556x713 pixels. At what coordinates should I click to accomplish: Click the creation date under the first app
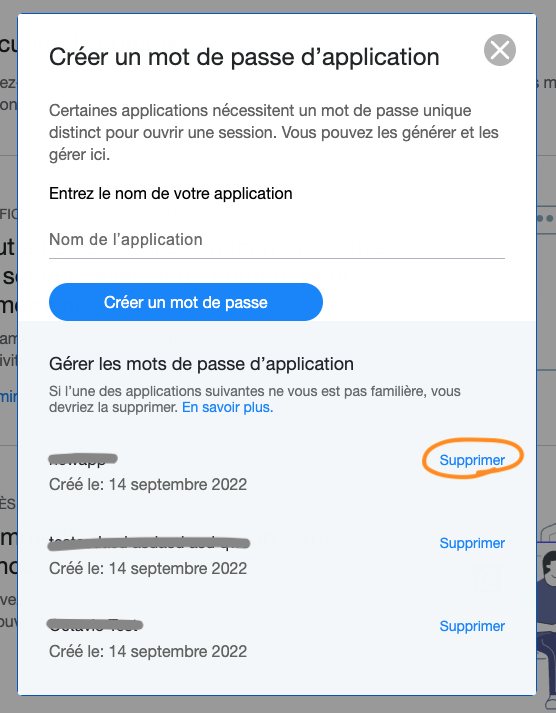(148, 484)
